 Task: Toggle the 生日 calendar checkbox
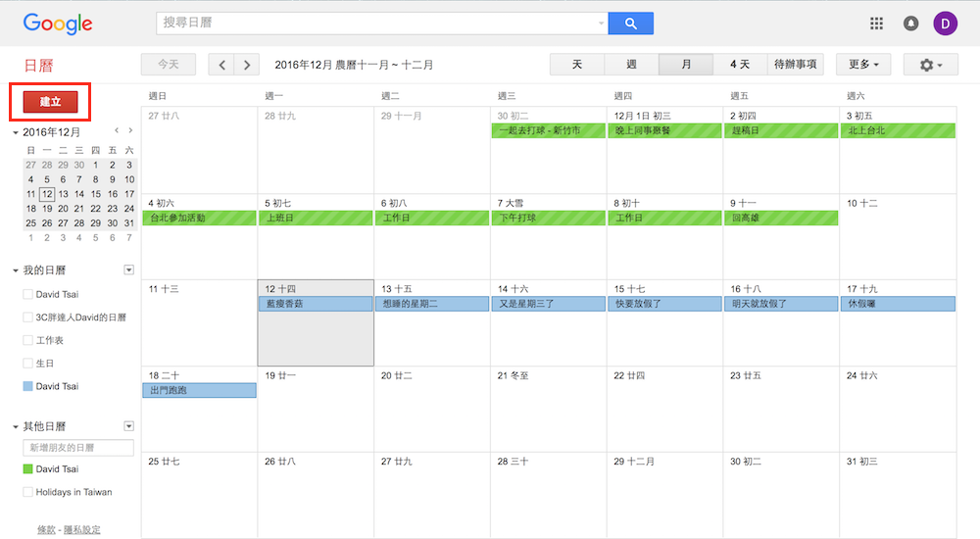coord(27,364)
